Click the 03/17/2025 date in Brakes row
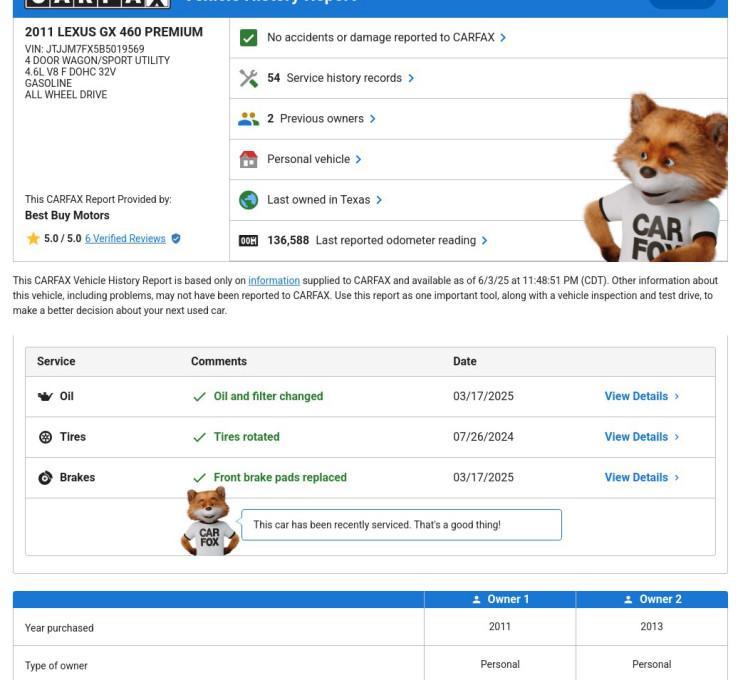743x680 pixels. point(483,478)
